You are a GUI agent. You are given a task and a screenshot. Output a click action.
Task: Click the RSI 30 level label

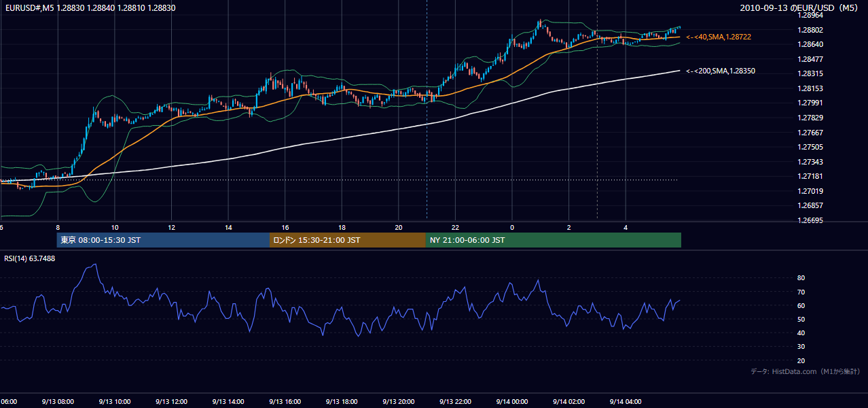tap(801, 346)
